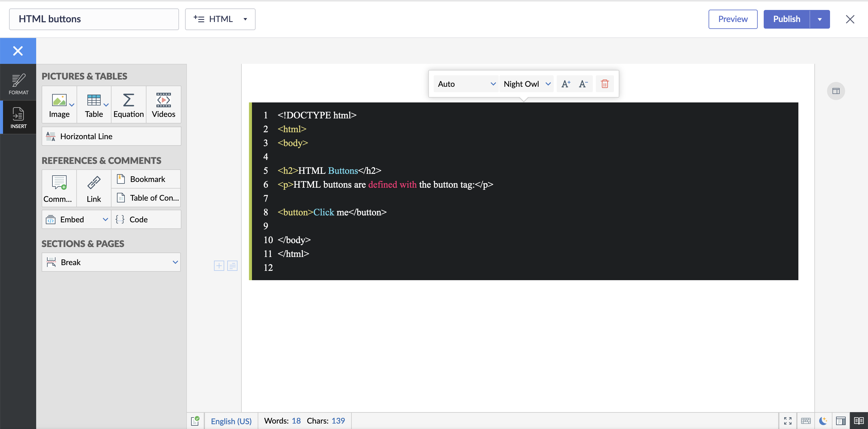Image resolution: width=868 pixels, height=429 pixels.
Task: Toggle night mode moon icon in status bar
Action: [x=823, y=421]
